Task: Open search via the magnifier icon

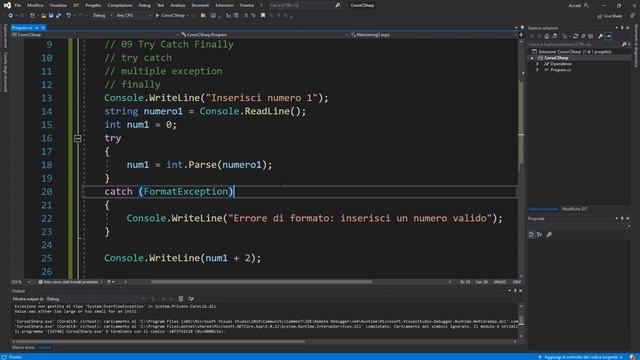Action: point(338,5)
